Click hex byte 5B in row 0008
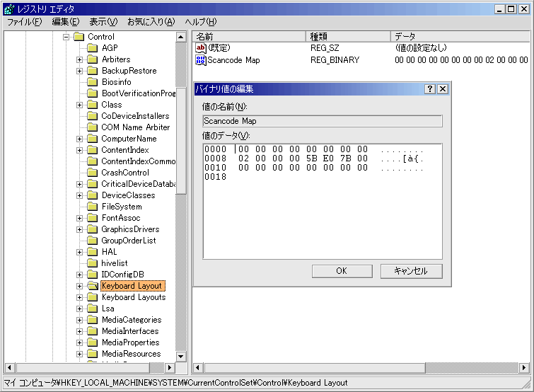This screenshot has width=534, height=392. point(312,158)
